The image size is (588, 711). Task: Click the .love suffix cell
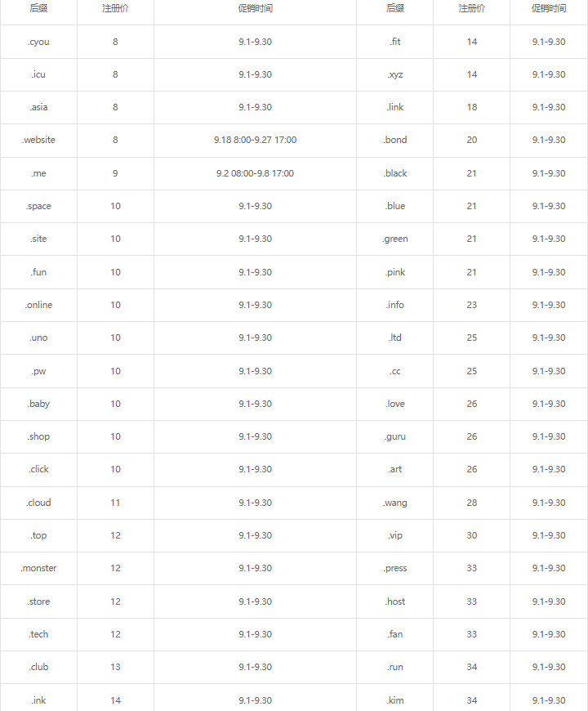point(395,404)
